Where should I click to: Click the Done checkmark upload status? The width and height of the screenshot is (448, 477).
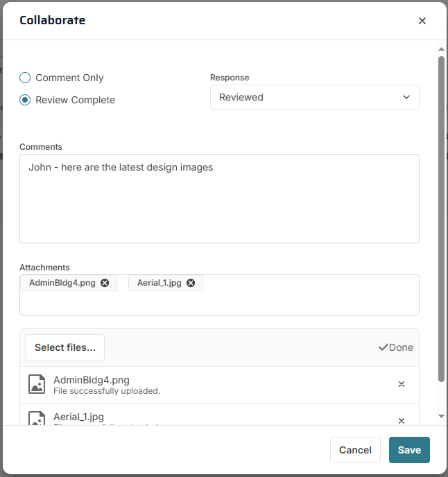395,347
